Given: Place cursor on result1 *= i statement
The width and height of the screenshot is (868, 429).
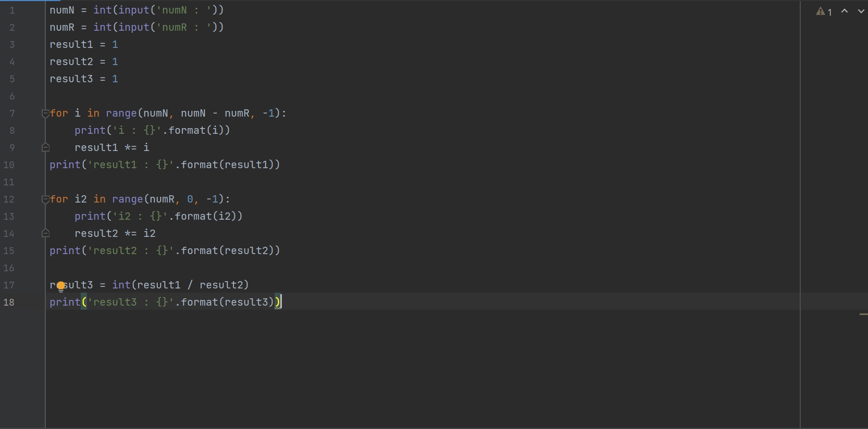Looking at the screenshot, I should tap(112, 148).
